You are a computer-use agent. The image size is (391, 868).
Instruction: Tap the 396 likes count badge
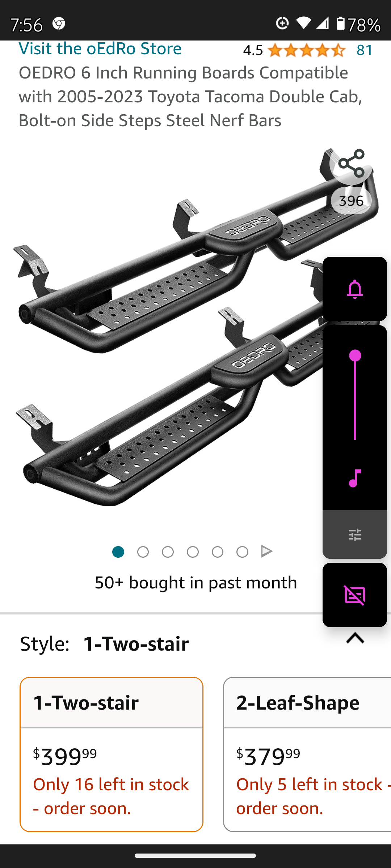[x=351, y=201]
